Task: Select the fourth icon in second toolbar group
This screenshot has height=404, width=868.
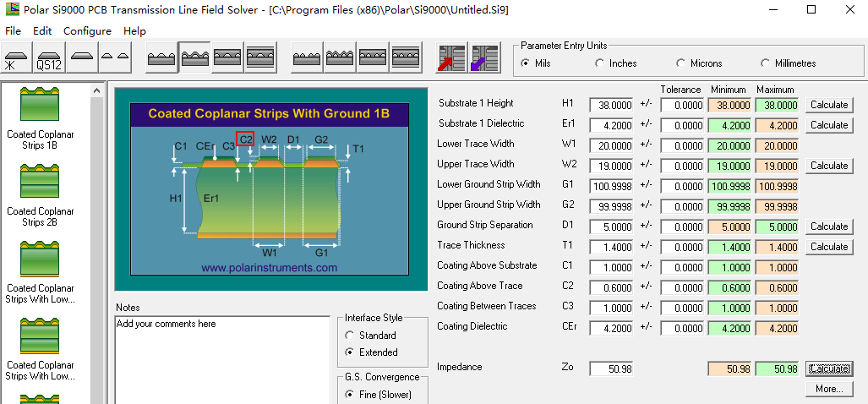Action: click(x=261, y=57)
